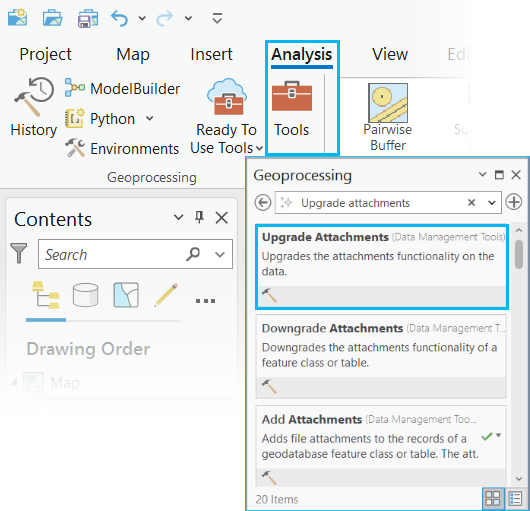Open the Downgrade Attachments tool result
The image size is (530, 511).
tap(381, 357)
